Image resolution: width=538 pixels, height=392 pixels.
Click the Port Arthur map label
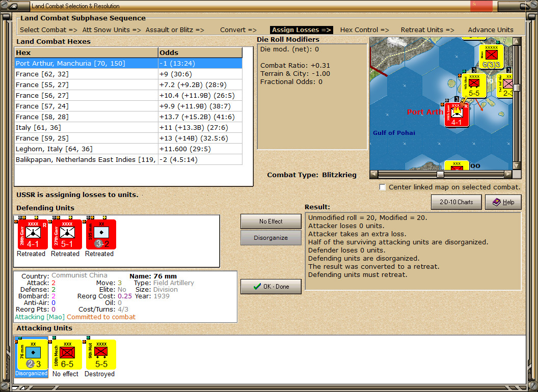point(425,112)
